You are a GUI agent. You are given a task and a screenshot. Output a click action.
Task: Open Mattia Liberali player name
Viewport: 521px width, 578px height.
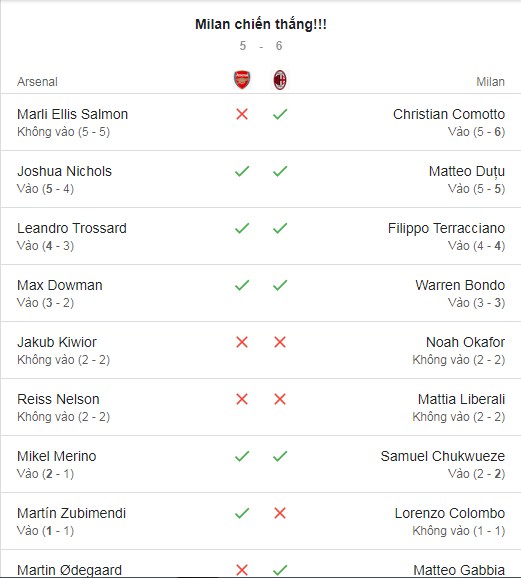[x=461, y=399]
